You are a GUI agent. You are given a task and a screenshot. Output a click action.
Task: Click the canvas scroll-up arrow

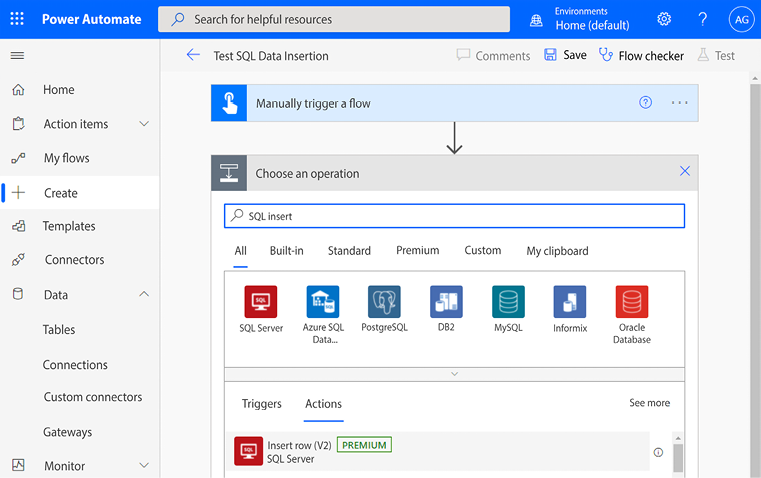[x=755, y=78]
